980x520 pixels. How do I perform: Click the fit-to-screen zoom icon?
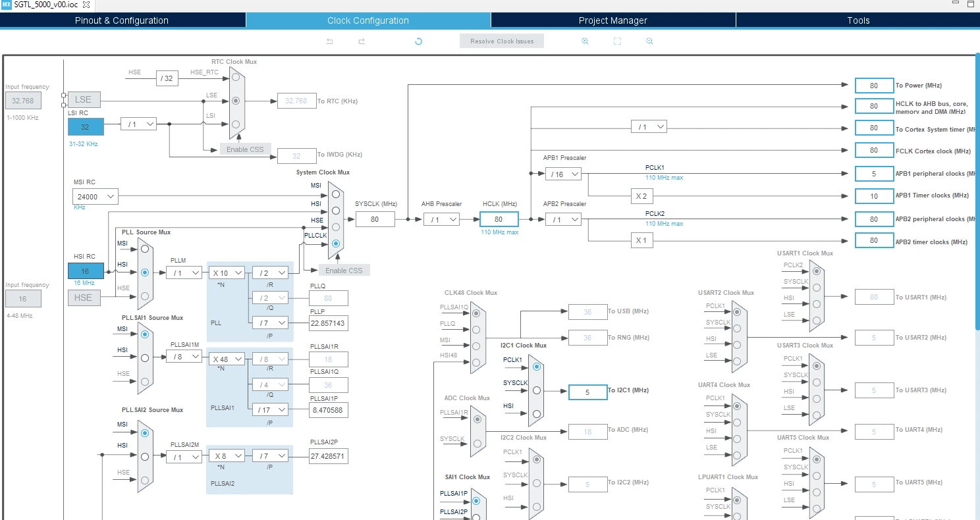pyautogui.click(x=617, y=41)
